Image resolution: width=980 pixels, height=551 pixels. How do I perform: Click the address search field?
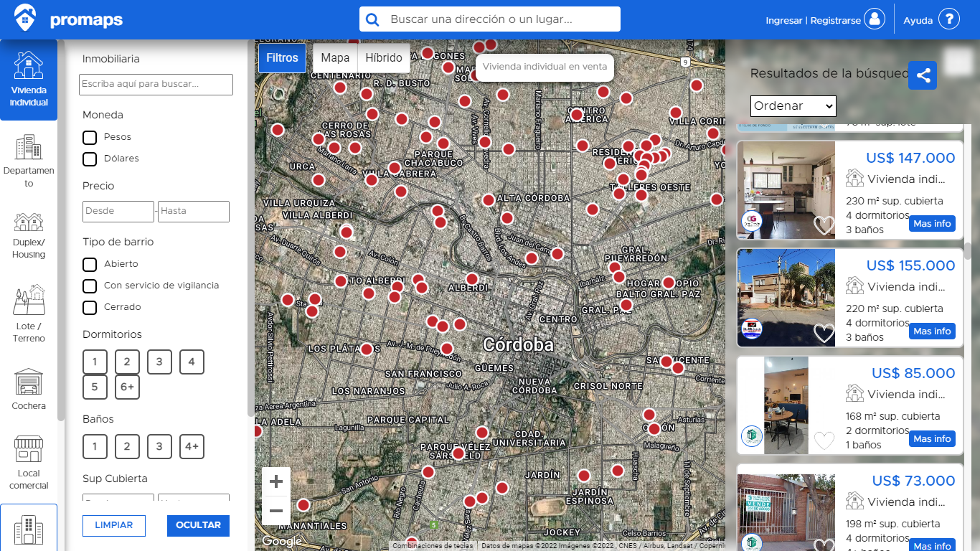point(502,19)
